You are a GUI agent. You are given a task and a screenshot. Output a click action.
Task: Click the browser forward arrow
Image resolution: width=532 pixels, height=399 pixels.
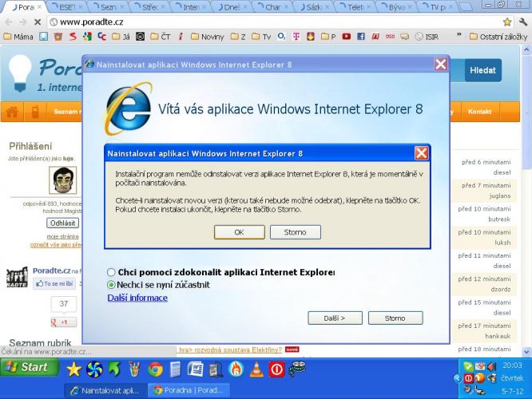23,22
